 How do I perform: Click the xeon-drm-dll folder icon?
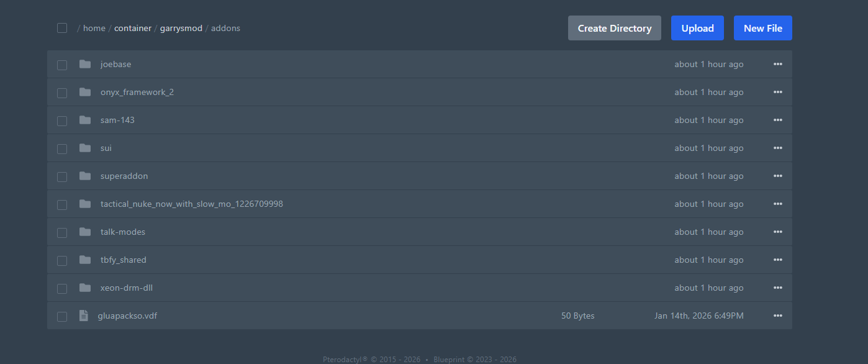point(85,288)
